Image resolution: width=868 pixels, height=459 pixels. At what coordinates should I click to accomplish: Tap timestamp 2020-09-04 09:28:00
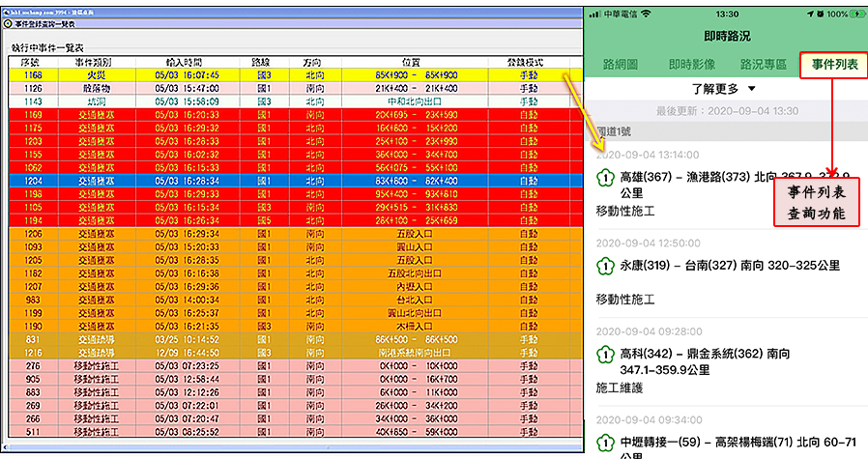[649, 331]
